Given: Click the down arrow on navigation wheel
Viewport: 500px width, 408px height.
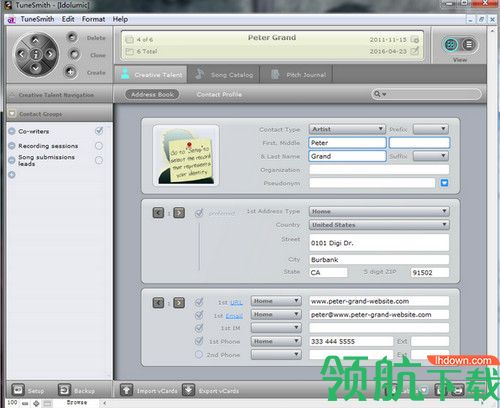Looking at the screenshot, I should coord(35,68).
